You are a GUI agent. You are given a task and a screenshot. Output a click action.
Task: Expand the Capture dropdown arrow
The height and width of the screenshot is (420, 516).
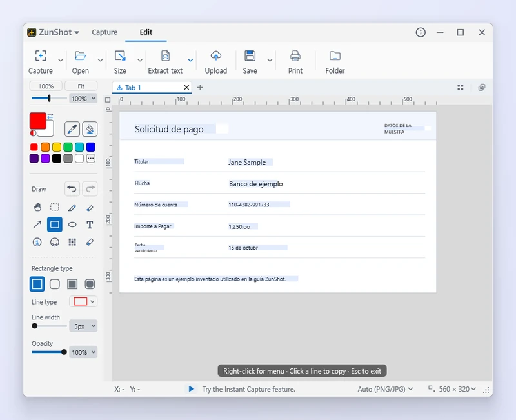pyautogui.click(x=61, y=60)
